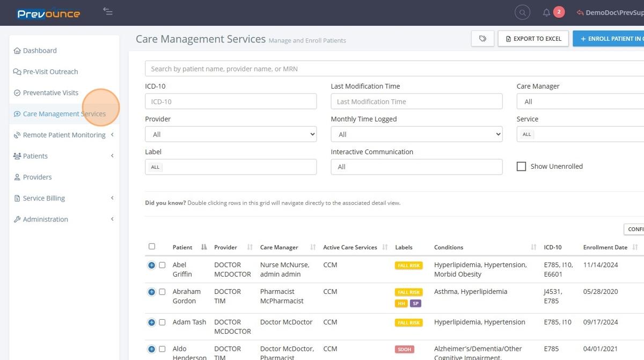
Task: Sort by the Conditions column sort icon
Action: click(533, 247)
